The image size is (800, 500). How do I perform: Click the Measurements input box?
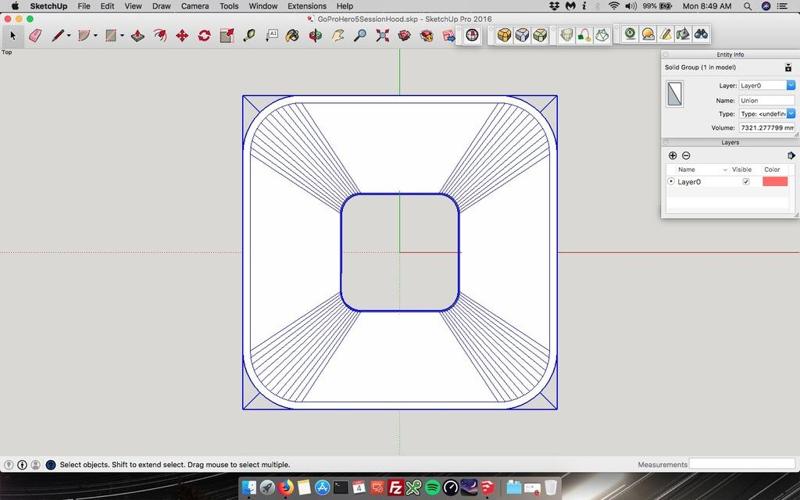(742, 464)
